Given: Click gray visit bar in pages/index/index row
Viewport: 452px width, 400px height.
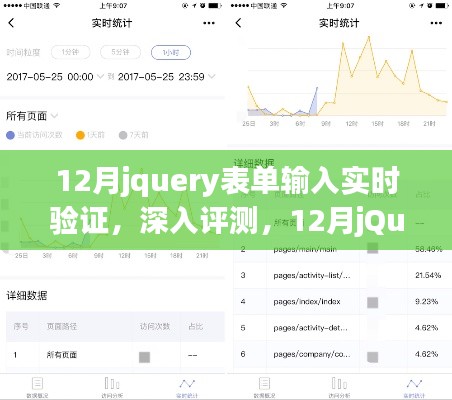Looking at the screenshot, I should tap(372, 303).
